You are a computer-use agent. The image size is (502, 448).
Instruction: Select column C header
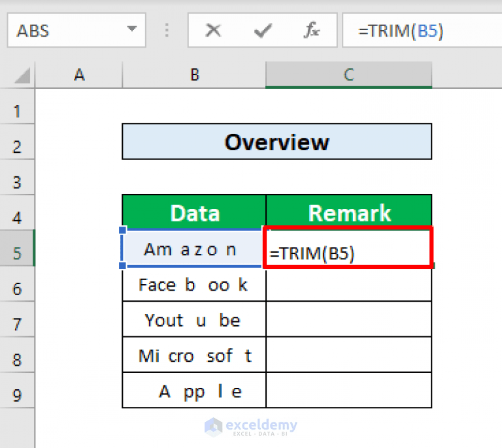click(348, 75)
